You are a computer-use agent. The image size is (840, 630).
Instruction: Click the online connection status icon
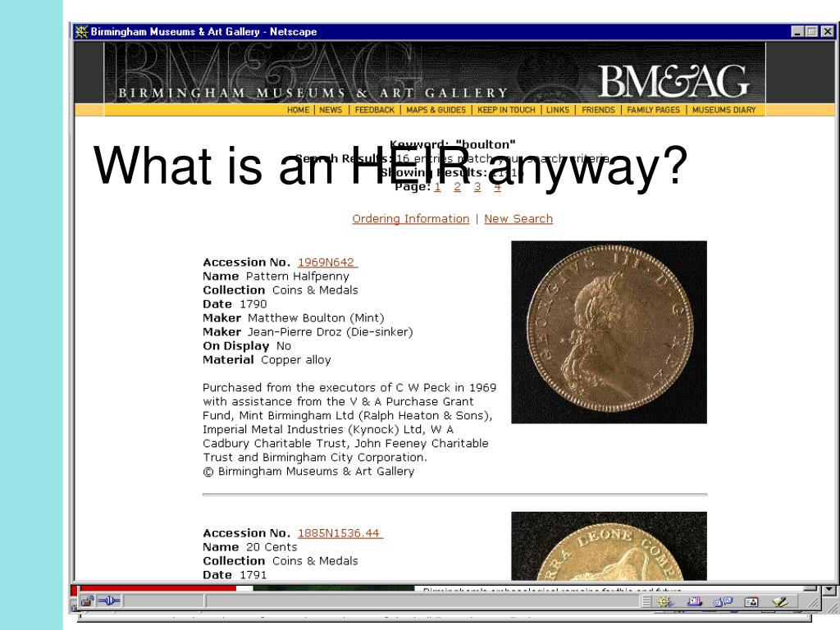[x=109, y=601]
